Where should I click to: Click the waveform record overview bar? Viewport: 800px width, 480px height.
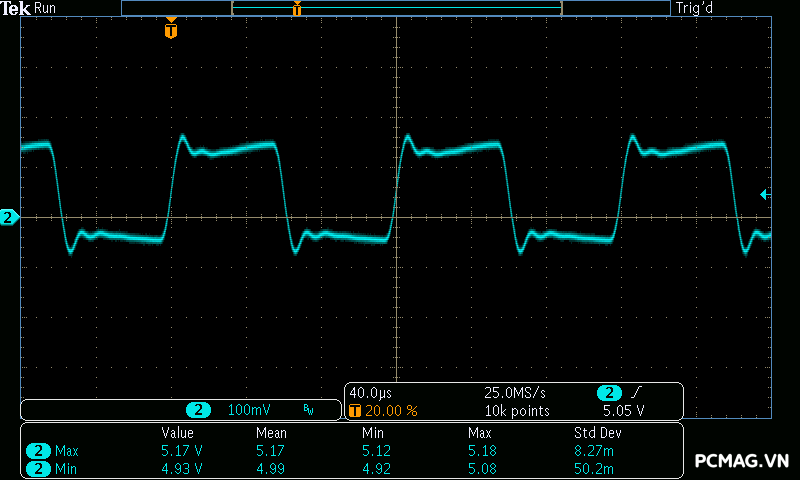[396, 8]
